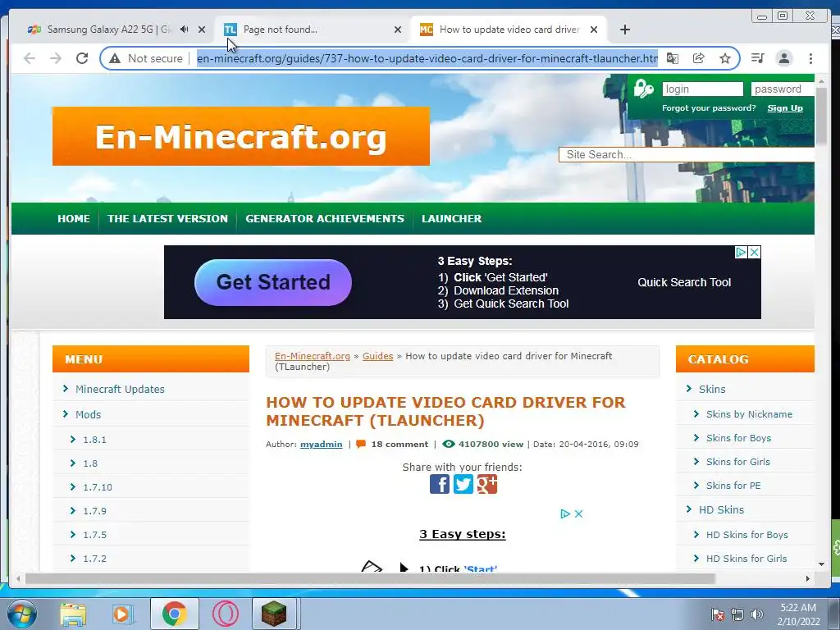Close the How to update video card tab
Screen dimensions: 840x630
(x=594, y=30)
